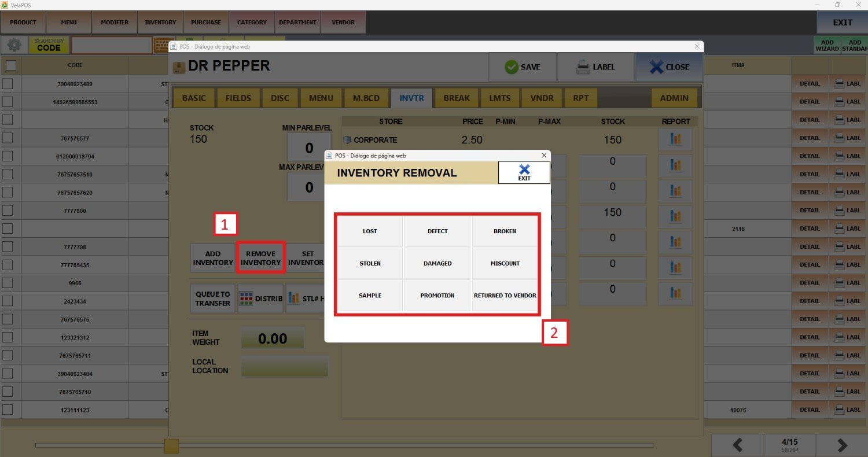Click the page slider handle at bottom

[x=171, y=445]
